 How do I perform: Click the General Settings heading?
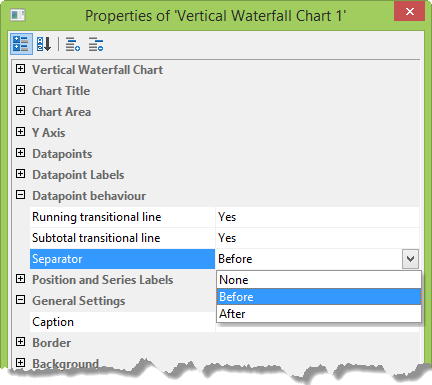tap(79, 301)
